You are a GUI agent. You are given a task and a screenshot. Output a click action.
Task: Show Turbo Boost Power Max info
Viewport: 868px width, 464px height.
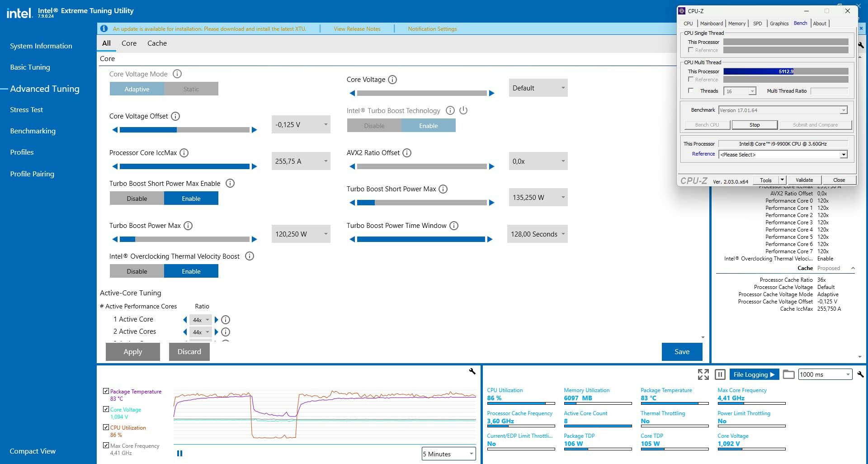(x=188, y=226)
